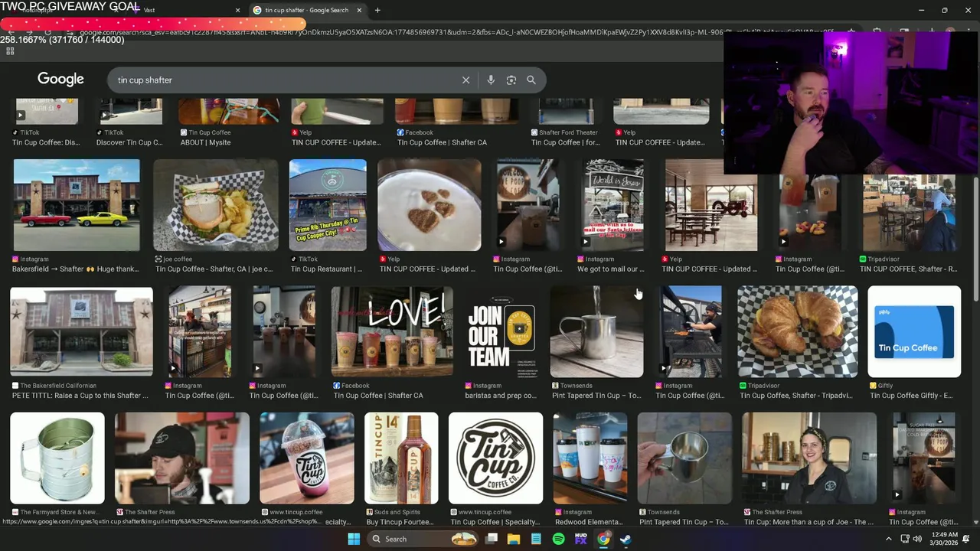Close the tin cup shafter search tab

[359, 10]
